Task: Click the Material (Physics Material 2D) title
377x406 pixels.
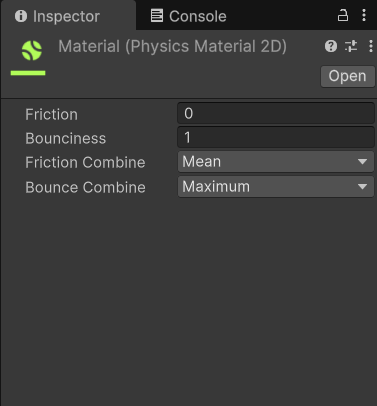Action: (x=172, y=47)
